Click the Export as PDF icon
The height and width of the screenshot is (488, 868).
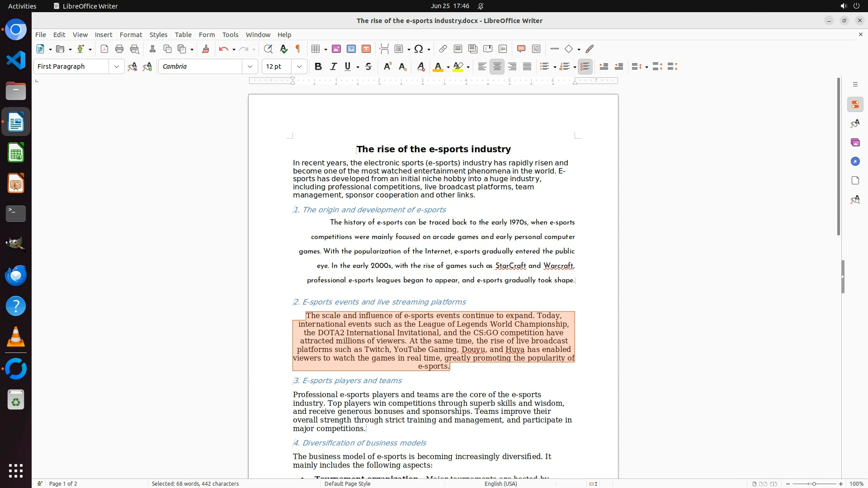click(x=104, y=49)
